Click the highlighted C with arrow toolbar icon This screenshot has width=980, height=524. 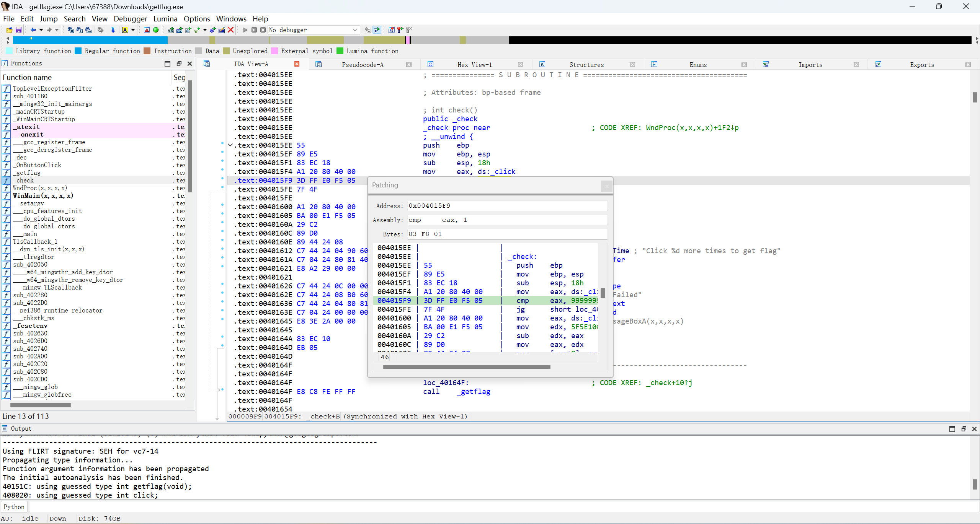377,30
